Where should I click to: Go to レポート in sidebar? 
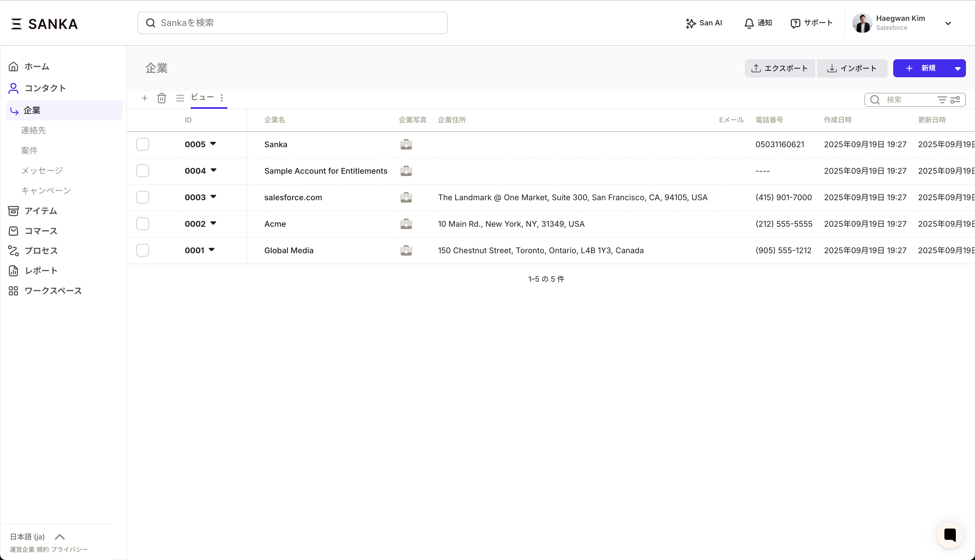[x=41, y=271]
